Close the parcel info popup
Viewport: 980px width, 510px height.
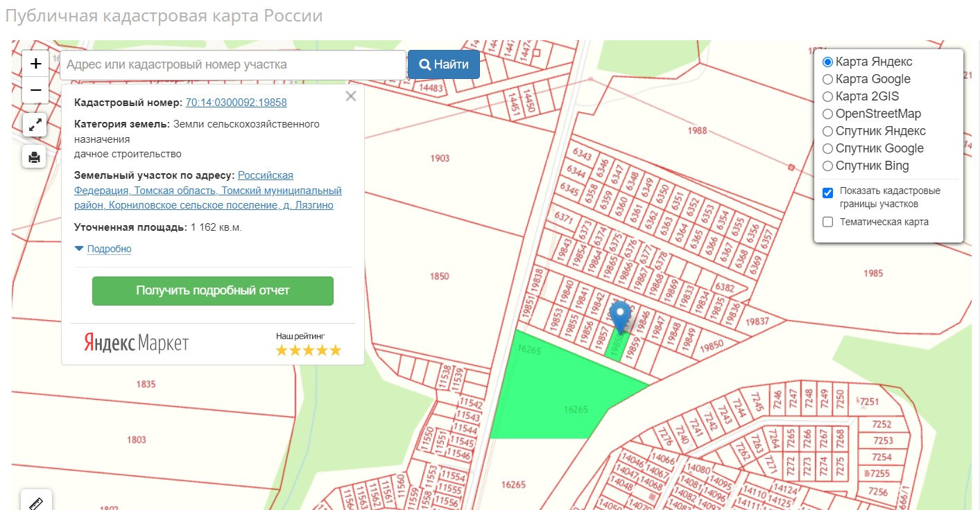coord(351,96)
